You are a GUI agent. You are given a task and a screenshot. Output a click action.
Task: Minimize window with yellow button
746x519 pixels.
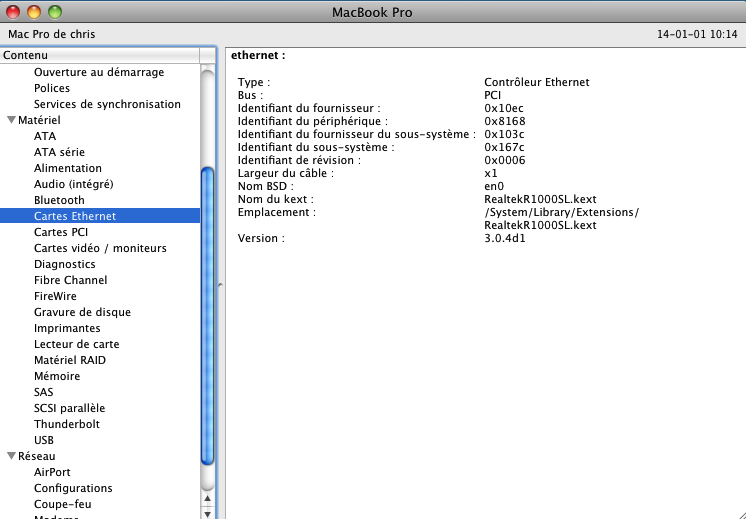34,12
